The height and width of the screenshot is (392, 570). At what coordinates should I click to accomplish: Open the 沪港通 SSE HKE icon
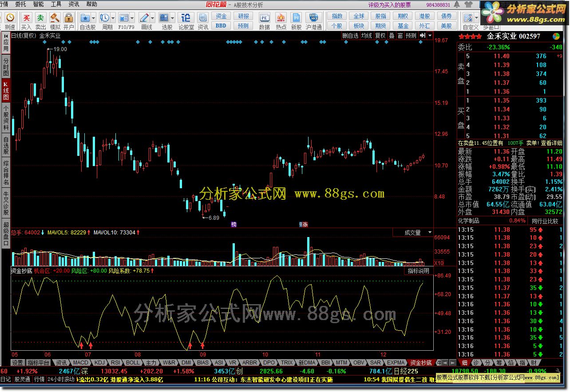[x=313, y=18]
